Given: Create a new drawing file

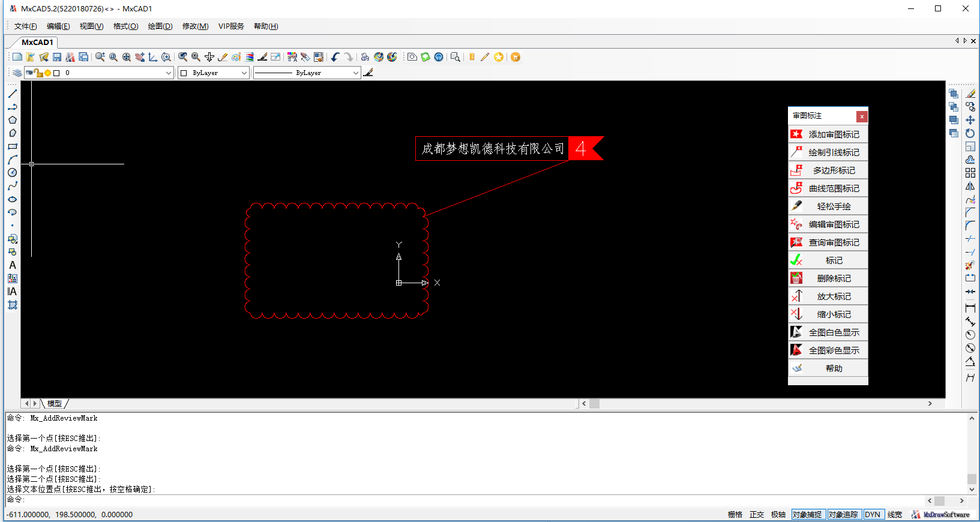Looking at the screenshot, I should click(x=17, y=57).
